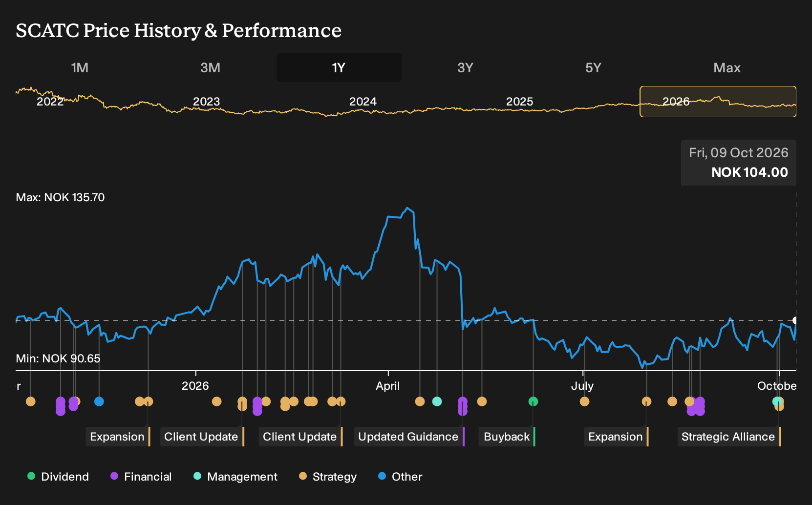The width and height of the screenshot is (812, 505).
Task: Click the NOK 104.00 price value
Action: pos(749,172)
